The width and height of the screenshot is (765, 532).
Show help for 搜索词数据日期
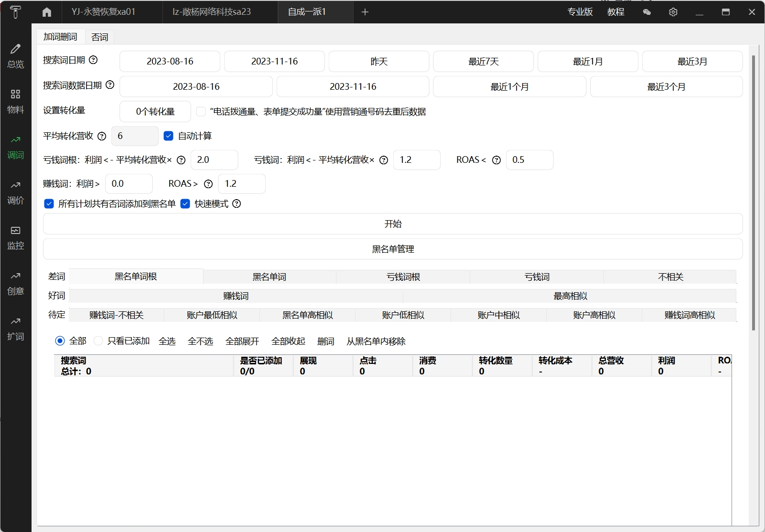pyautogui.click(x=110, y=85)
